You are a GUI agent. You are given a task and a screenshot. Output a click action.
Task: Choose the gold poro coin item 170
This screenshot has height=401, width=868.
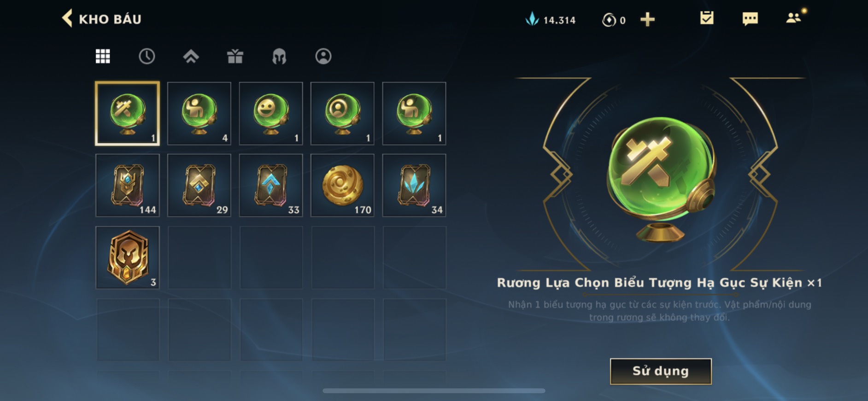342,186
